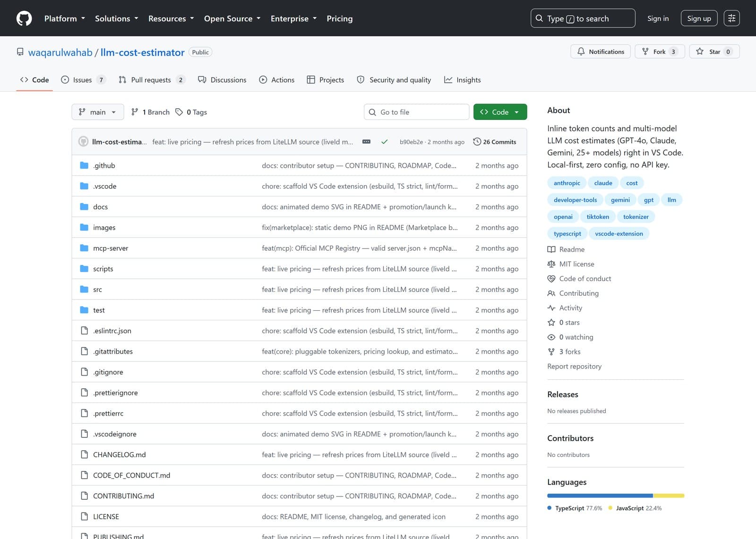Open the Pull requests tab
This screenshot has height=539, width=756.
[x=152, y=80]
